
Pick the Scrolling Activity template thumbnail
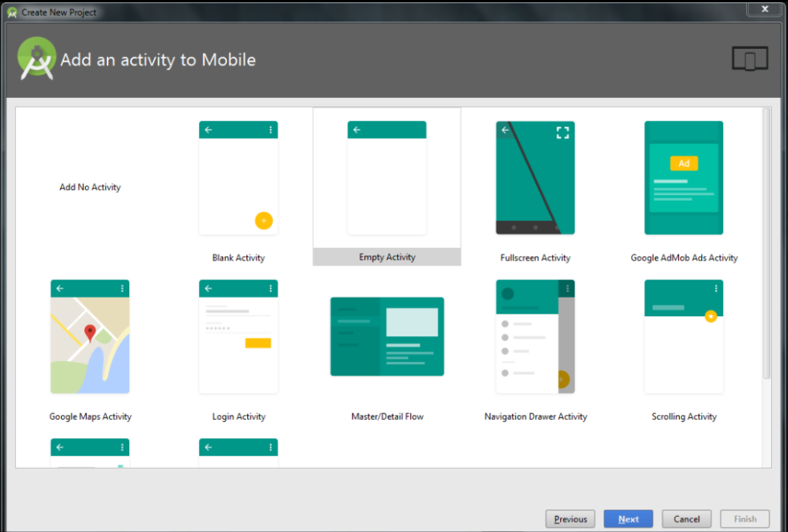tap(684, 336)
